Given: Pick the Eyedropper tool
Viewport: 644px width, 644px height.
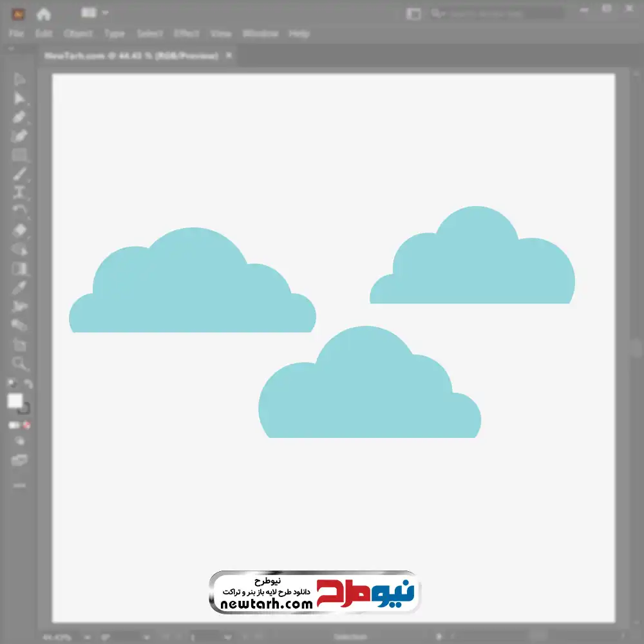Looking at the screenshot, I should coord(19,287).
